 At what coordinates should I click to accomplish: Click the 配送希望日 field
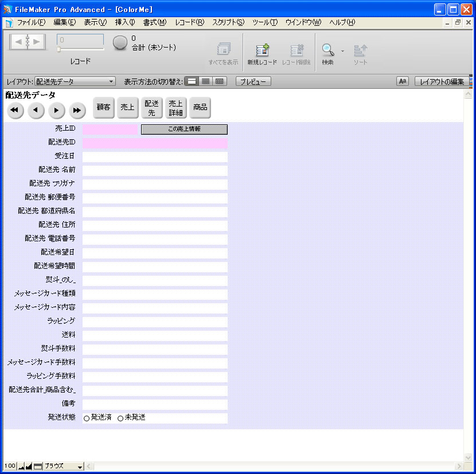pyautogui.click(x=155, y=253)
